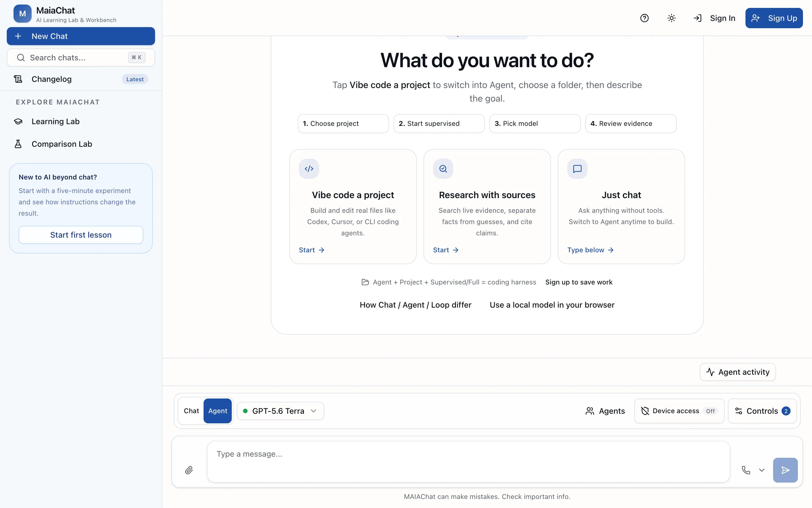Click the Type a message input box
The image size is (812, 508).
468,462
